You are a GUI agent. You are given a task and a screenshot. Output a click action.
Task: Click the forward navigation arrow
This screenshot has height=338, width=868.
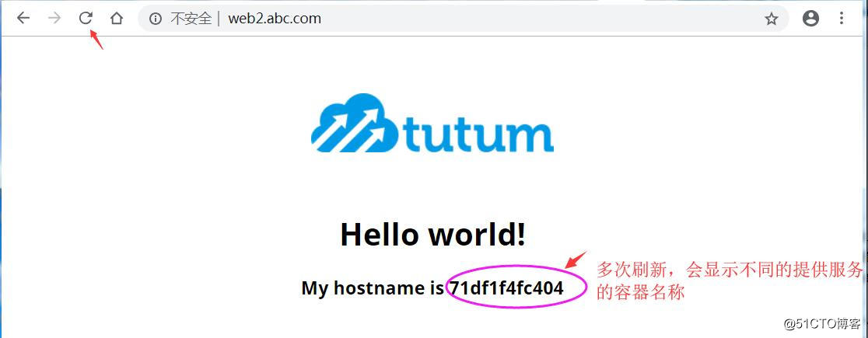tap(54, 18)
